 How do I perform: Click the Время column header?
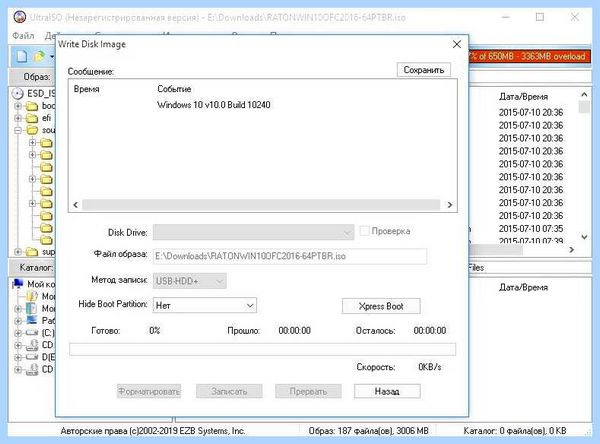pos(86,89)
